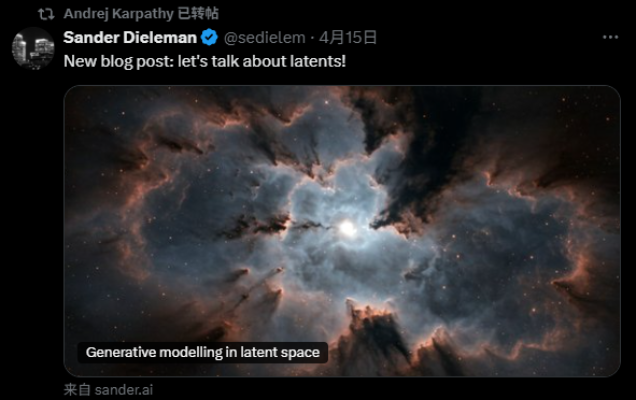Click the words 'New blog post:' in tweet
This screenshot has height=400, width=636.
click(x=119, y=62)
